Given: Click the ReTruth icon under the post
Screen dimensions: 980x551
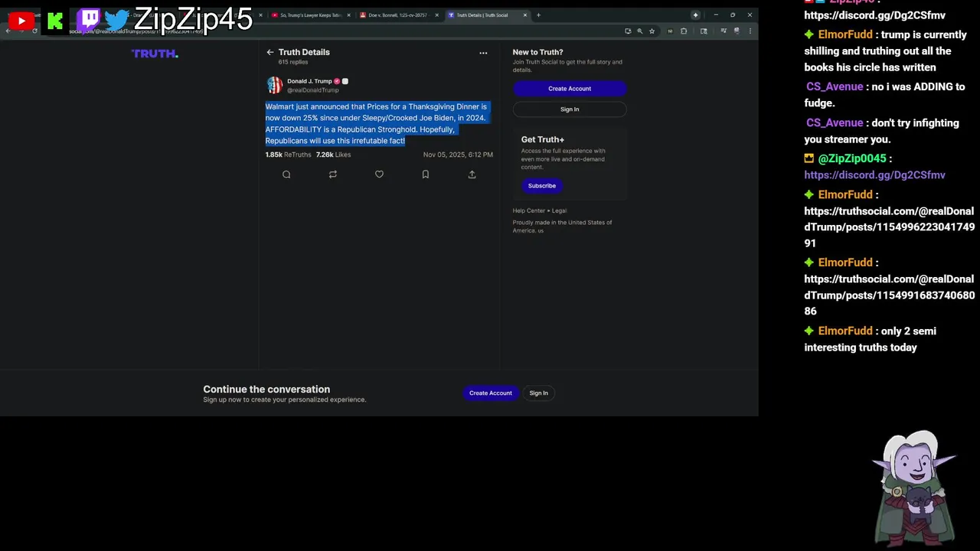Looking at the screenshot, I should [x=332, y=174].
